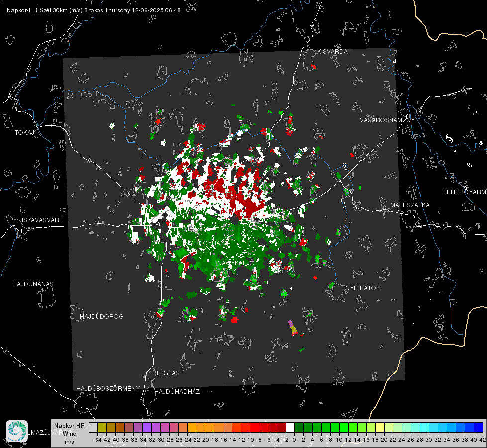Screen dimensions: 487x448
Task: Select the VÁSÁROSNAMÉNY map label
Action: pos(388,120)
